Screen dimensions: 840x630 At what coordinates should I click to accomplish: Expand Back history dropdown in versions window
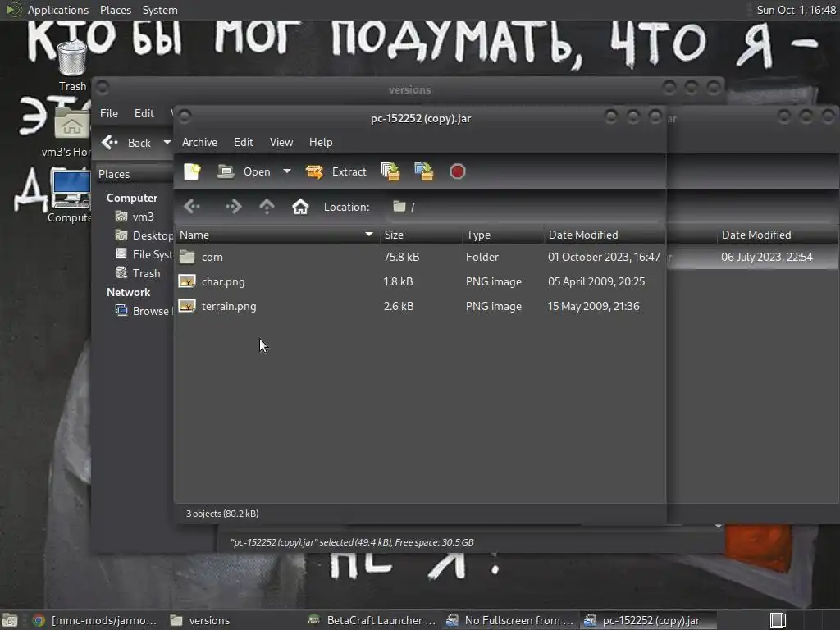coord(167,143)
